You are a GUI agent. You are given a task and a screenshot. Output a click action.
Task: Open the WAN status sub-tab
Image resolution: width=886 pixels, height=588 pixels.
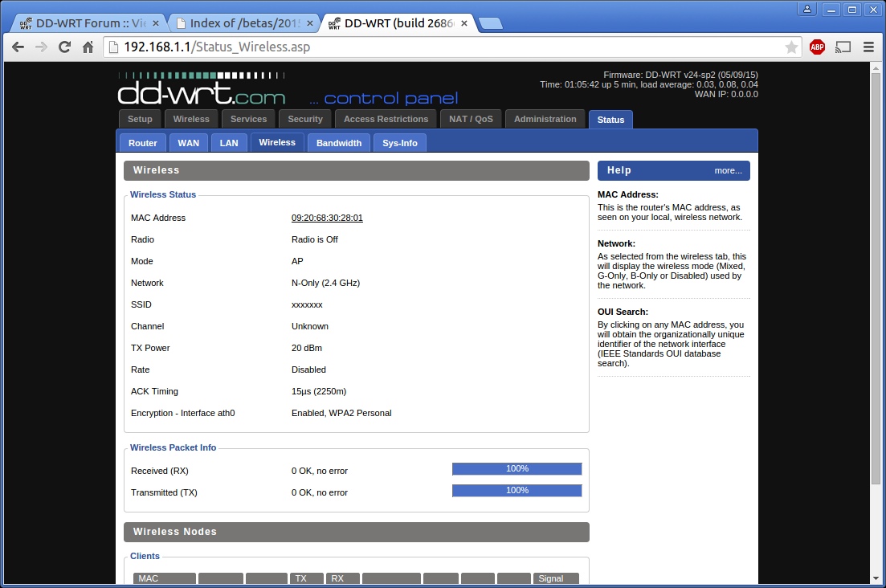(x=189, y=143)
